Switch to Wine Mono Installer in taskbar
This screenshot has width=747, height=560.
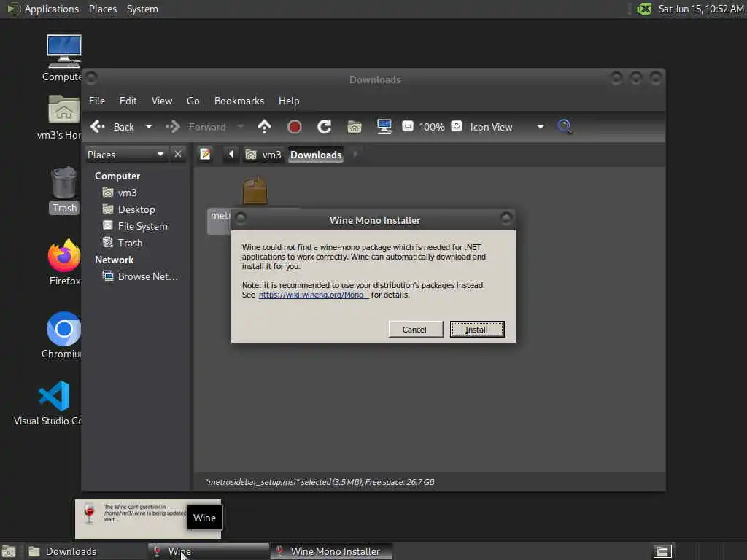(x=332, y=551)
